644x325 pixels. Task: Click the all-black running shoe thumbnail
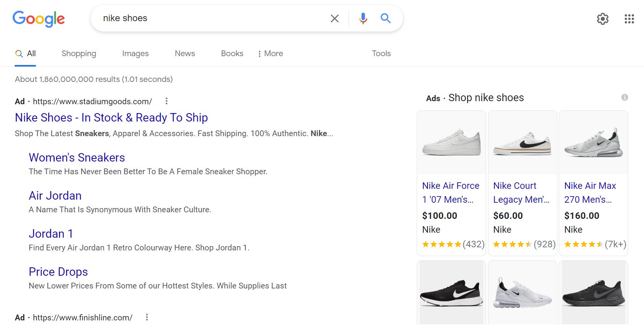coord(594,293)
